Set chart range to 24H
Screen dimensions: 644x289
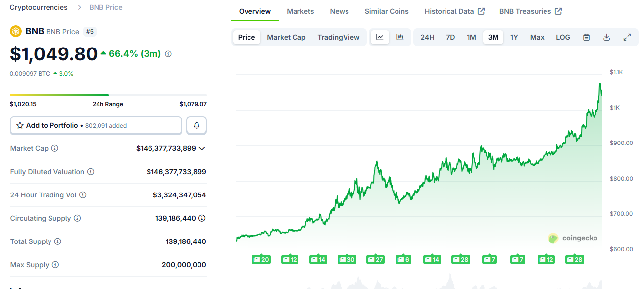[427, 37]
